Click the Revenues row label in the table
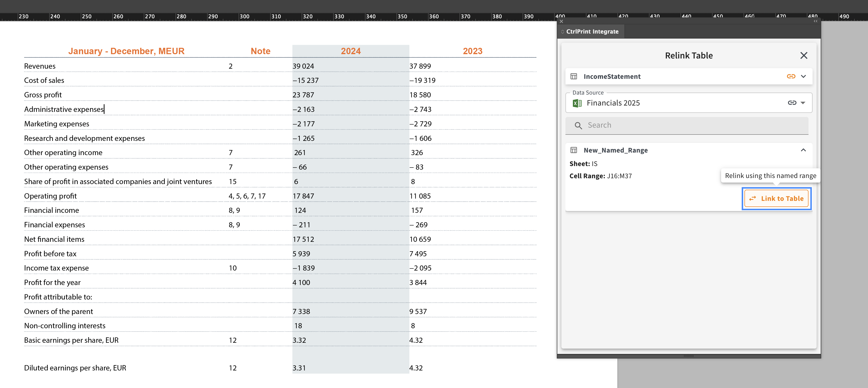 (x=40, y=66)
